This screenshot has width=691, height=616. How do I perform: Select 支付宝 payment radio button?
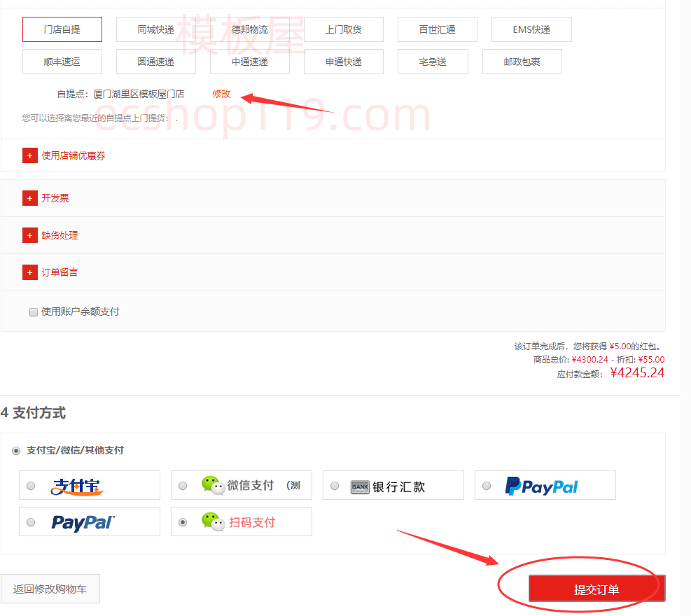tap(31, 486)
